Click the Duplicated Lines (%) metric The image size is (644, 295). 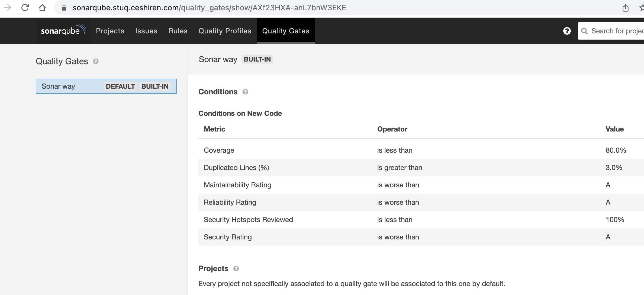click(236, 168)
